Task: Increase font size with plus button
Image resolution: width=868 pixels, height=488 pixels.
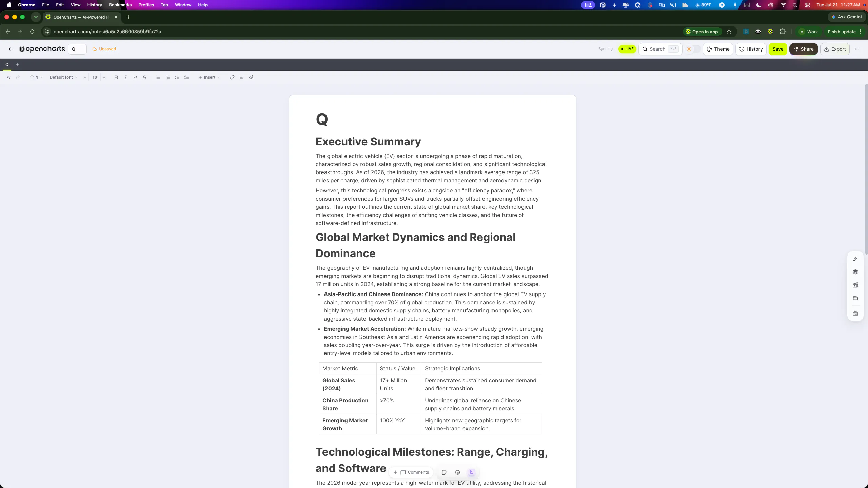Action: point(104,77)
